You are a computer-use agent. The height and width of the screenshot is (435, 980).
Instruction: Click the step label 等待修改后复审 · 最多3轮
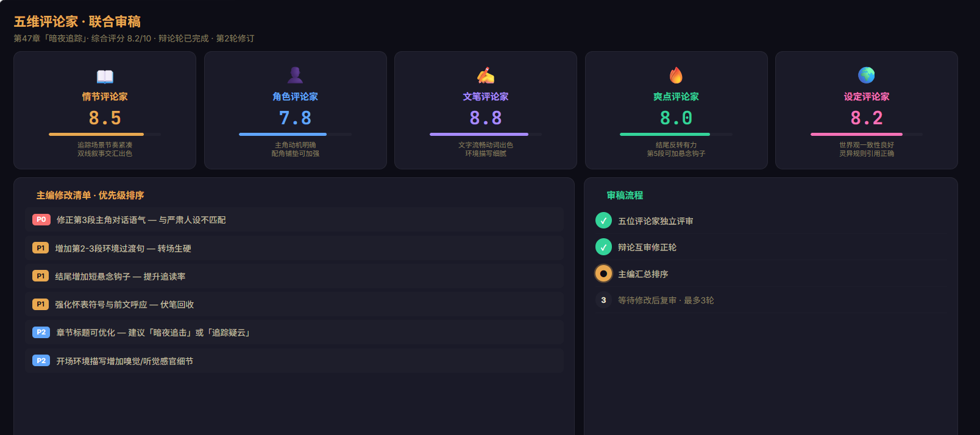pyautogui.click(x=666, y=300)
